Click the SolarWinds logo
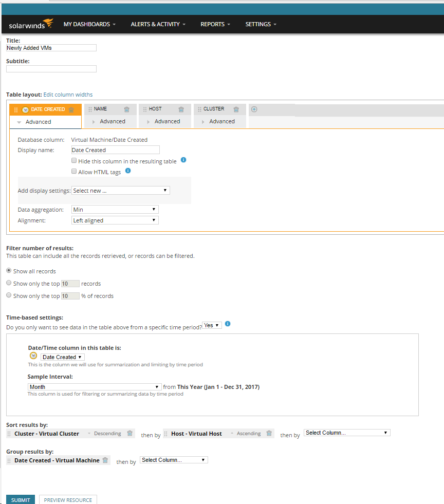 pyautogui.click(x=31, y=24)
